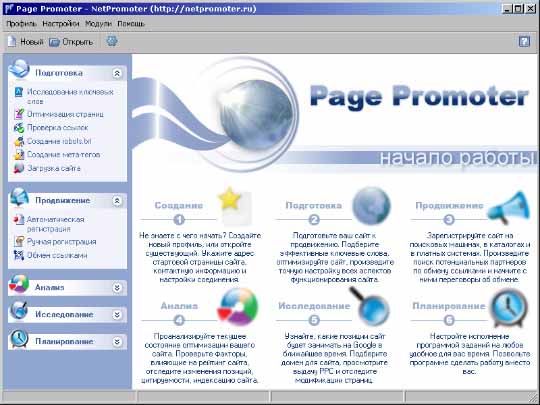
Task: Click the Новый toolbar button
Action: click(x=26, y=42)
